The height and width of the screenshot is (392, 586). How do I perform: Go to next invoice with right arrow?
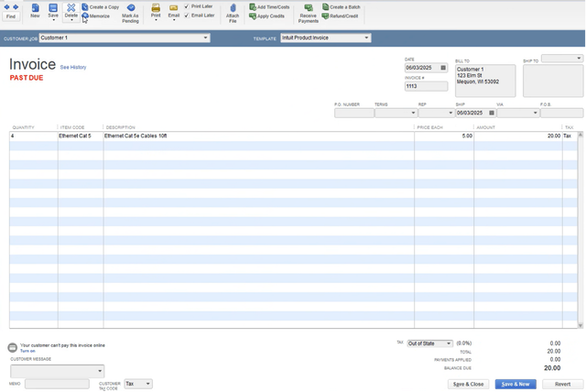[x=16, y=6]
